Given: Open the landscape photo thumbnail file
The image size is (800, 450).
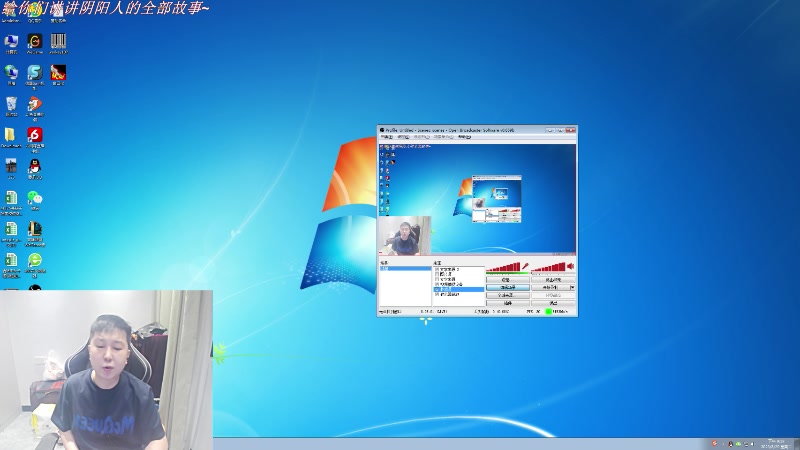Looking at the screenshot, I should point(11,166).
